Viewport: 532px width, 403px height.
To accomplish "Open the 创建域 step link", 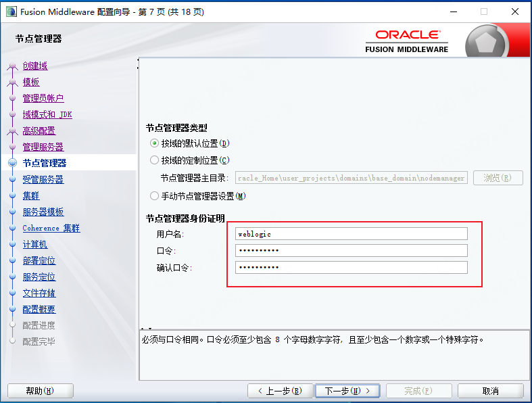I will pyautogui.click(x=35, y=66).
